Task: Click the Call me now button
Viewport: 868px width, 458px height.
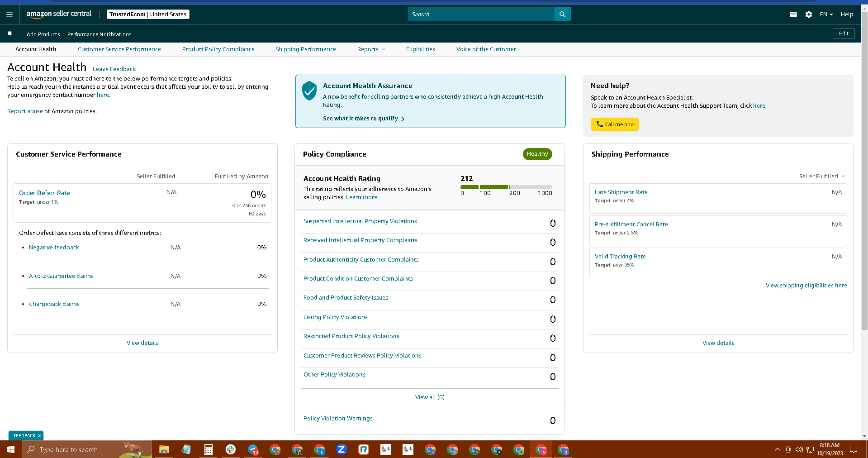Action: point(615,124)
